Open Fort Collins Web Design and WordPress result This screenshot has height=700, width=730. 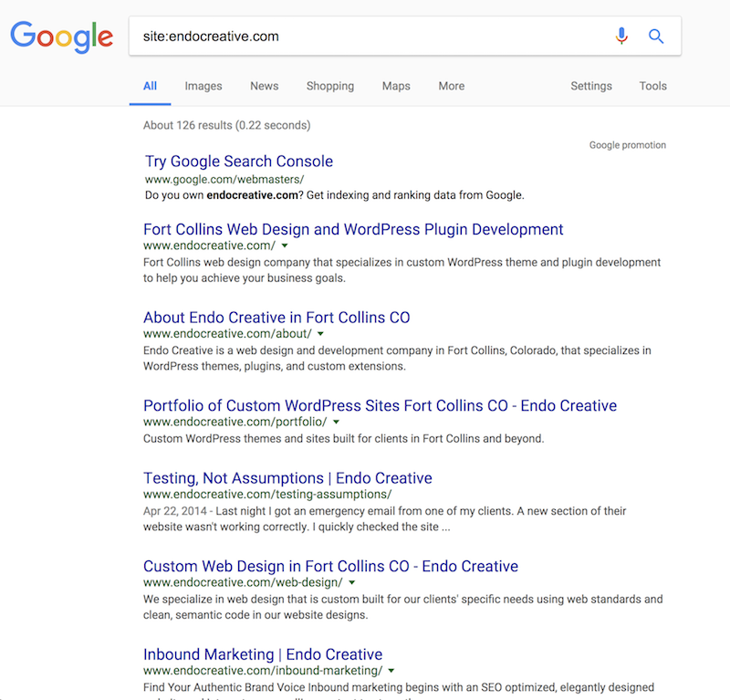coord(353,229)
